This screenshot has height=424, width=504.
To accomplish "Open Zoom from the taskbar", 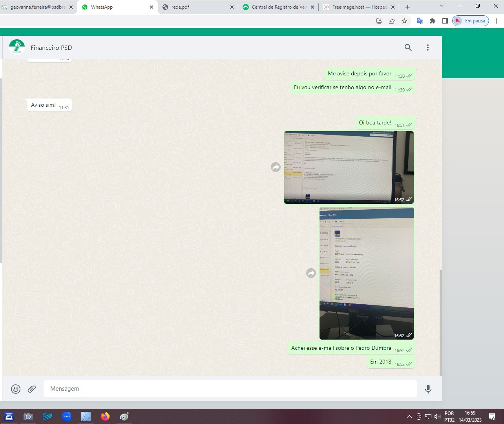I will 67,417.
